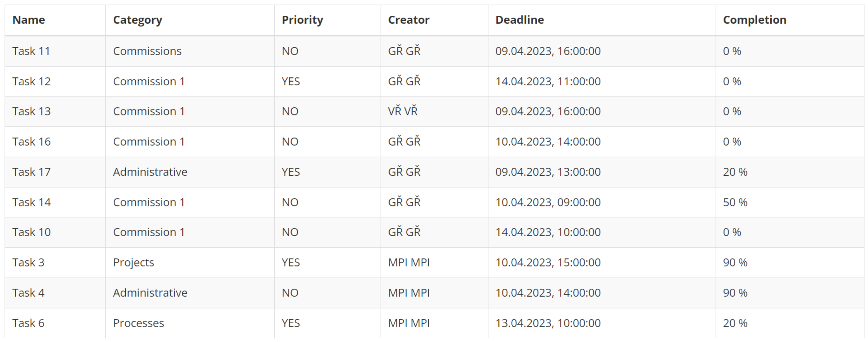Open the Task 11 row name

(31, 51)
